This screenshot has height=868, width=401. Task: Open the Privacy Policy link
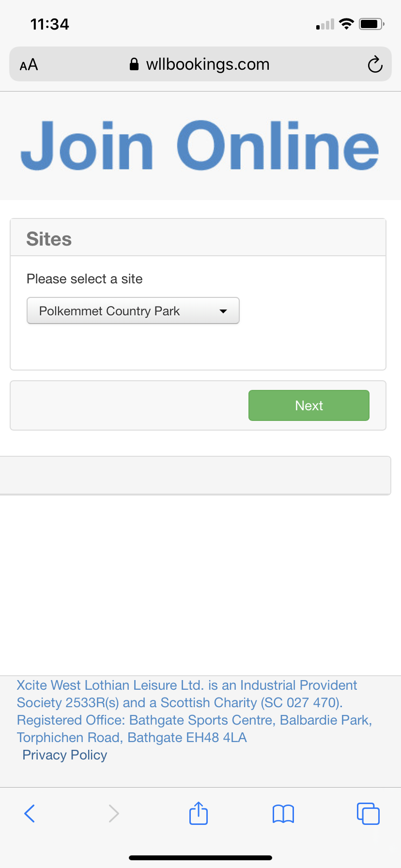[x=65, y=755]
